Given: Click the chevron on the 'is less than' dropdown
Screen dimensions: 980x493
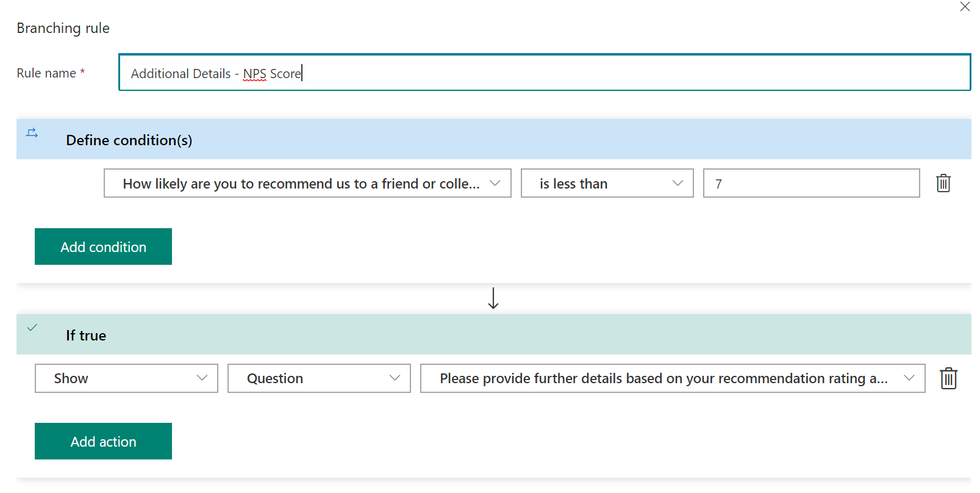Looking at the screenshot, I should click(x=677, y=183).
